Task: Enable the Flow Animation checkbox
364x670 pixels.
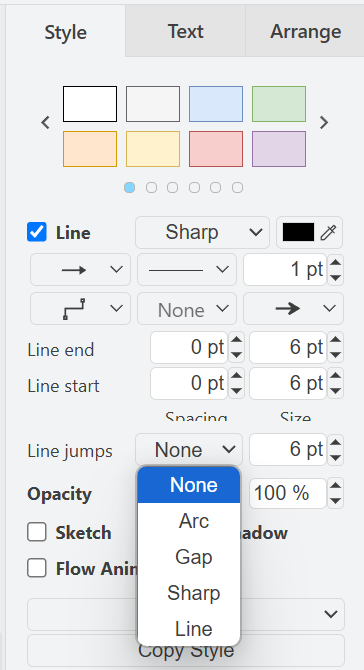Action: coord(37,569)
